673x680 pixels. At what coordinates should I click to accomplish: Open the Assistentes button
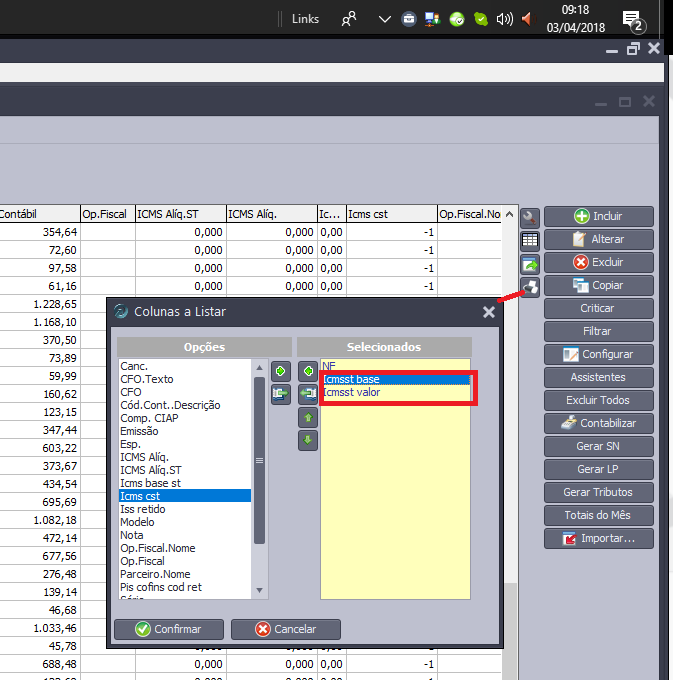(598, 377)
